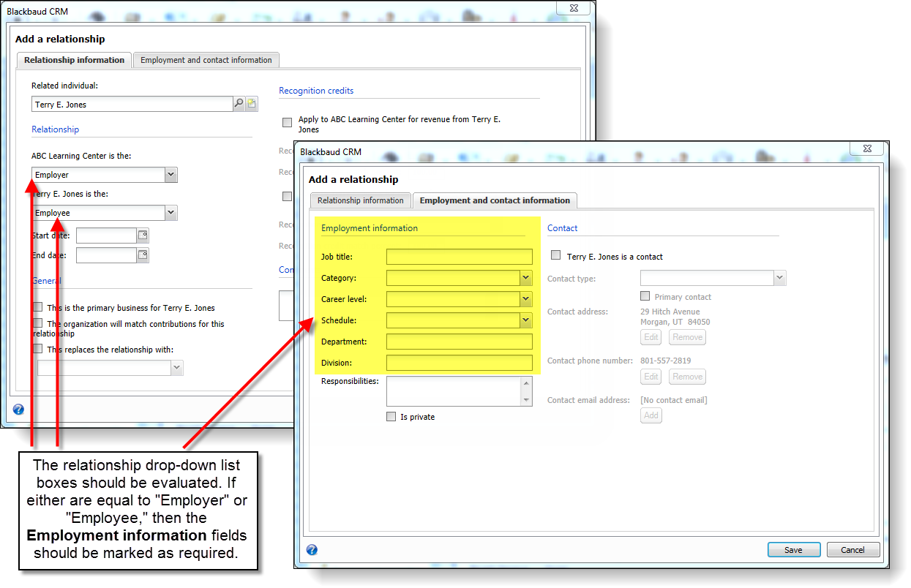Open the Category dropdown
This screenshot has width=911, height=588.
pyautogui.click(x=525, y=278)
